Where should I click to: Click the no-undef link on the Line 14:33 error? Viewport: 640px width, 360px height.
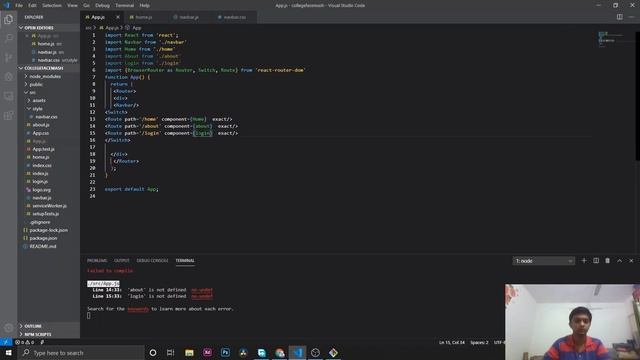coord(202,290)
